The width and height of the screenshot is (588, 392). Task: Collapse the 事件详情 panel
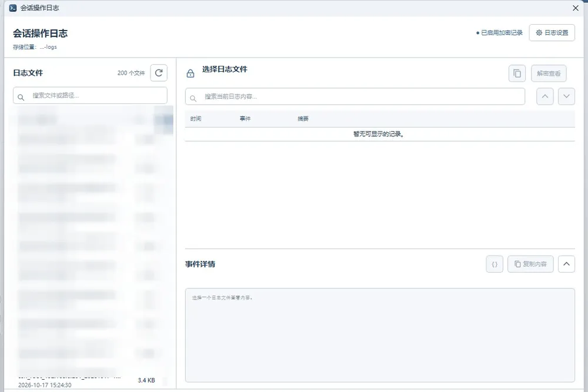(566, 264)
